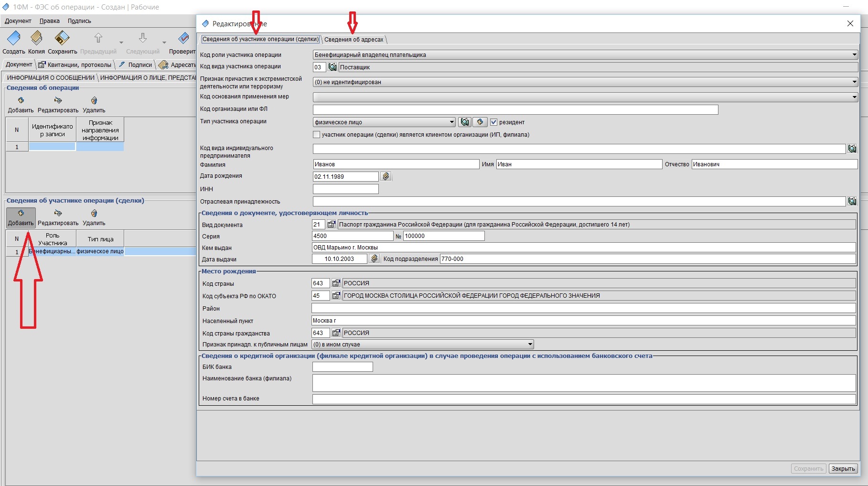
Task: Click add icon beside Тип участника операции
Action: pos(480,122)
